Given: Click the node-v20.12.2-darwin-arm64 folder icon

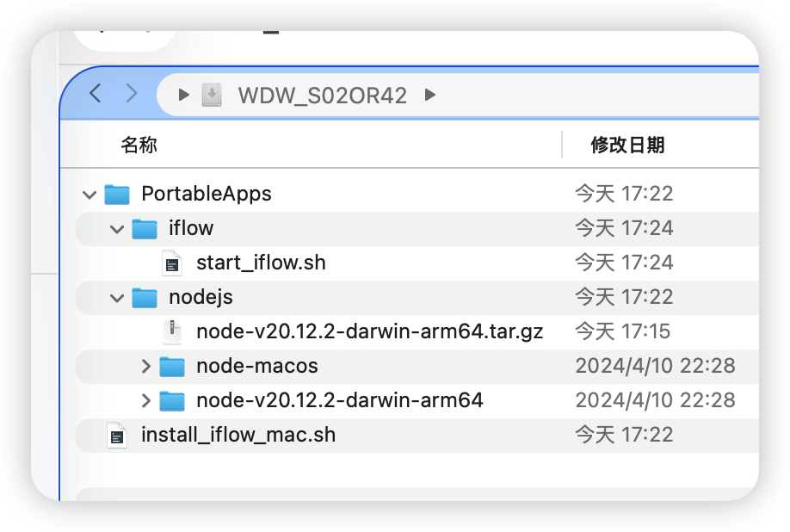Looking at the screenshot, I should click(171, 400).
